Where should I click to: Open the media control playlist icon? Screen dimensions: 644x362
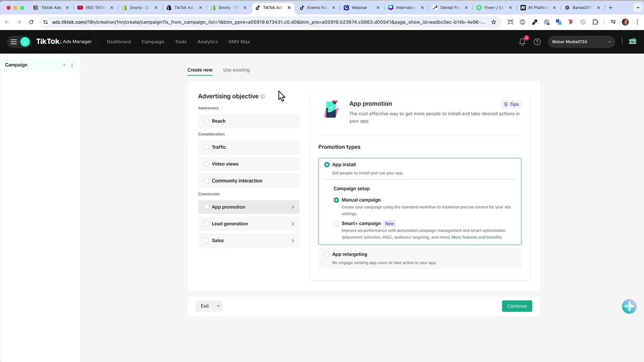pos(613,22)
